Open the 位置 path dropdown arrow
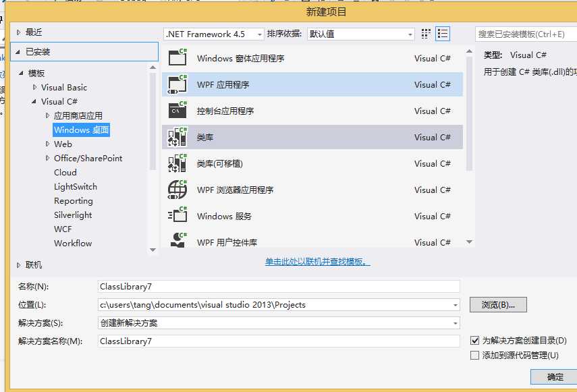 click(456, 305)
